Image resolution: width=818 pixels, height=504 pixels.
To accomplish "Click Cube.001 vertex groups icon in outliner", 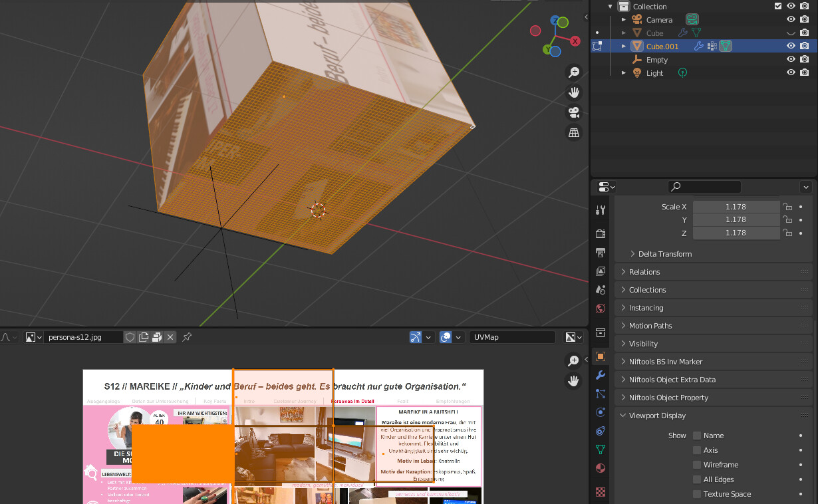I will [x=712, y=46].
